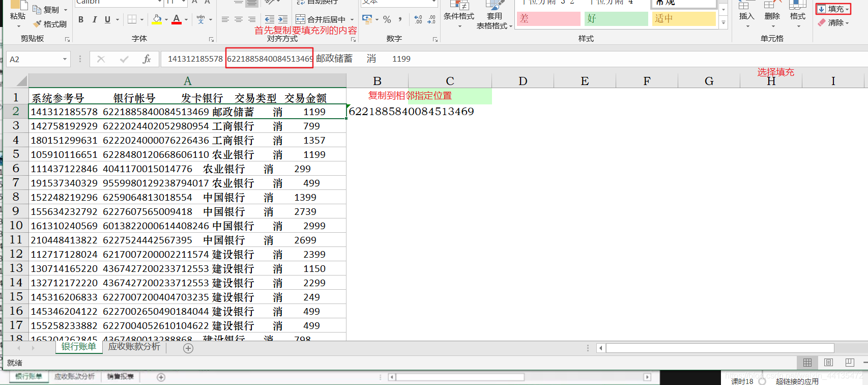Viewport: 868px width, 385px height.
Task: Expand the cell styles gallery
Action: point(724,22)
